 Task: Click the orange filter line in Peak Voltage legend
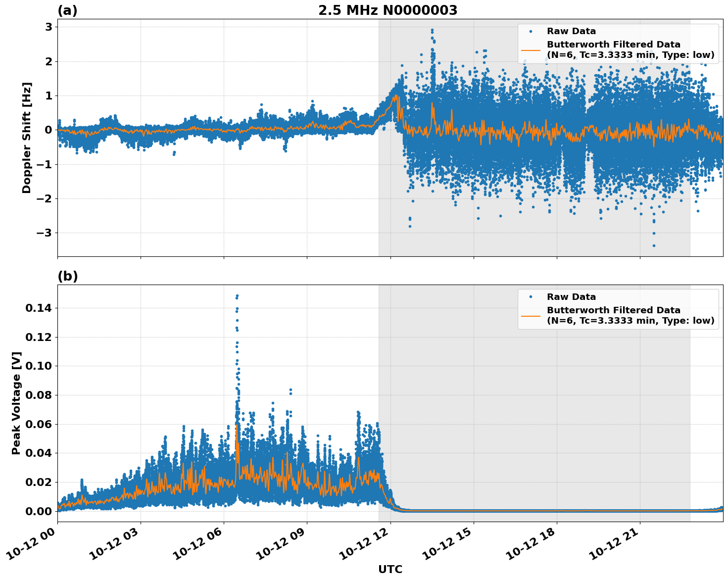(531, 316)
